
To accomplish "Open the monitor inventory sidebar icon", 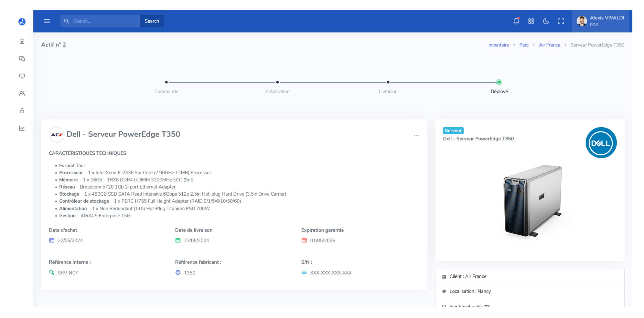I will 22,76.
